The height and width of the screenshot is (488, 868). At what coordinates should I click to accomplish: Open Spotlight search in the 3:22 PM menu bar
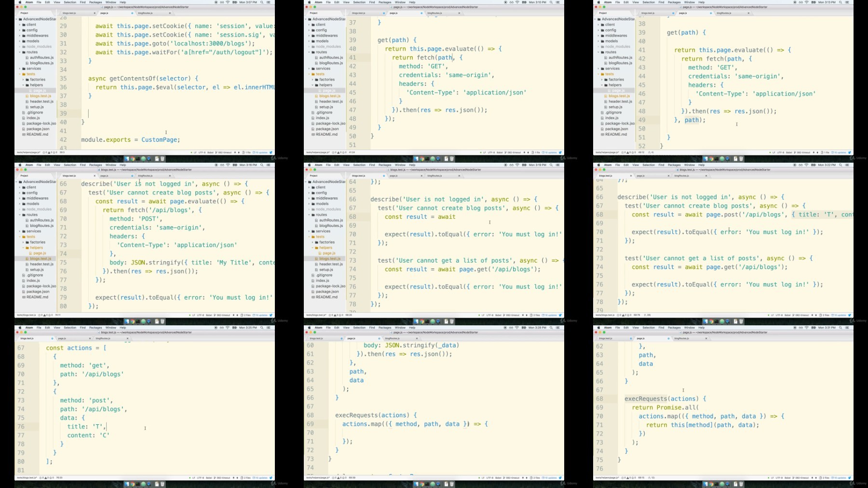point(841,165)
